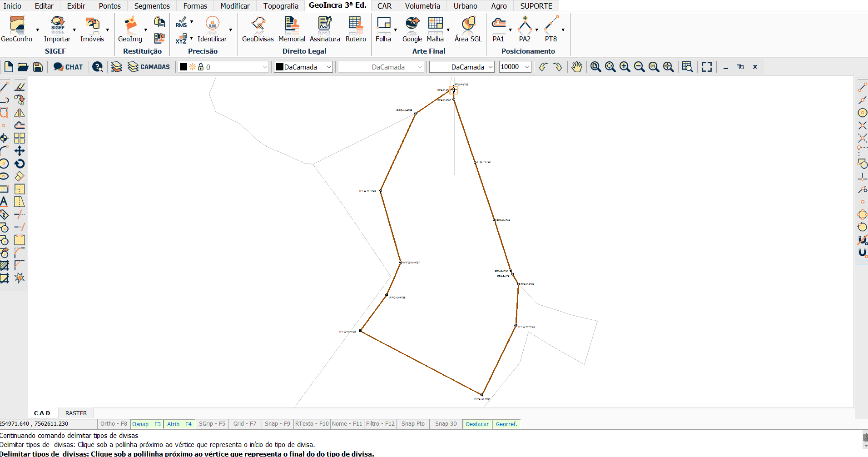Activate the pan hand tool
Viewport: 868px width, 457px height.
coord(576,67)
